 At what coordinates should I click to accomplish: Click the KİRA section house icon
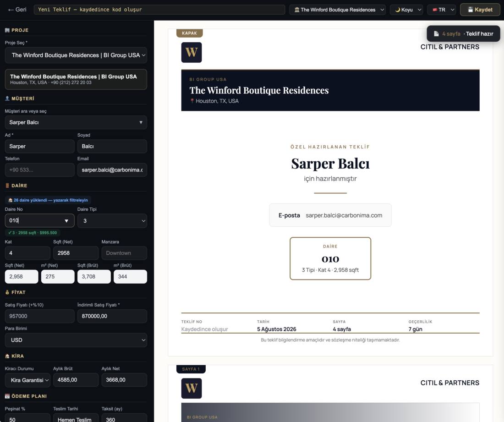[7, 356]
